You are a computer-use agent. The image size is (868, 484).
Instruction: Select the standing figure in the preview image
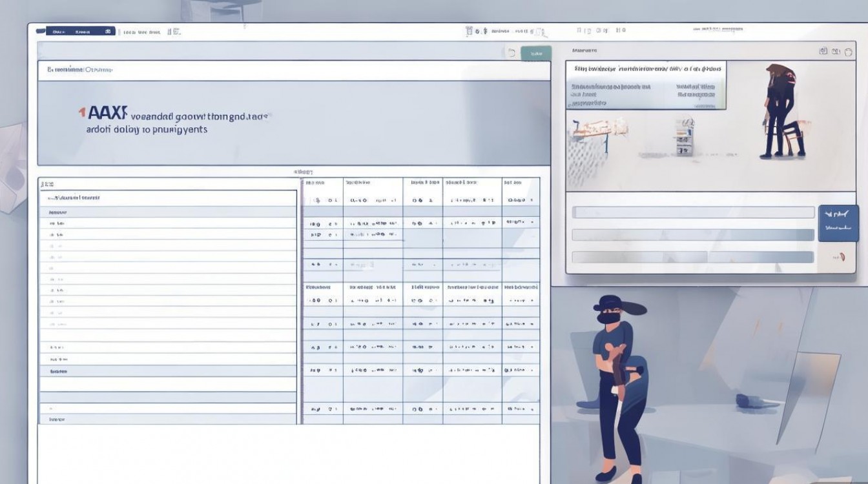click(x=780, y=111)
